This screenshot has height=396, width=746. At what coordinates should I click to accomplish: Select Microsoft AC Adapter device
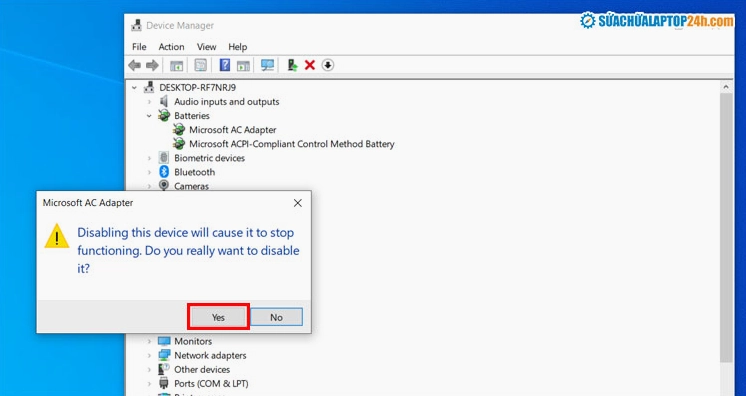233,129
